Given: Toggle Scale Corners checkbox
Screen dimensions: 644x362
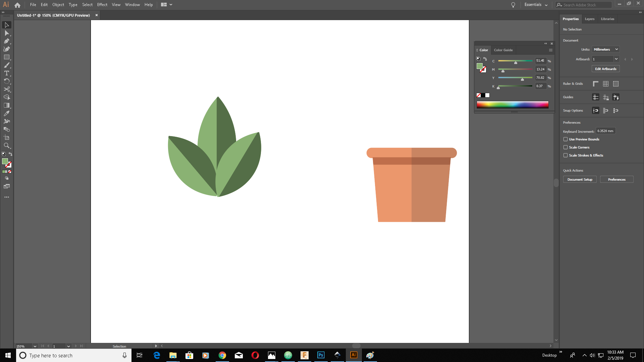Looking at the screenshot, I should click(x=566, y=147).
